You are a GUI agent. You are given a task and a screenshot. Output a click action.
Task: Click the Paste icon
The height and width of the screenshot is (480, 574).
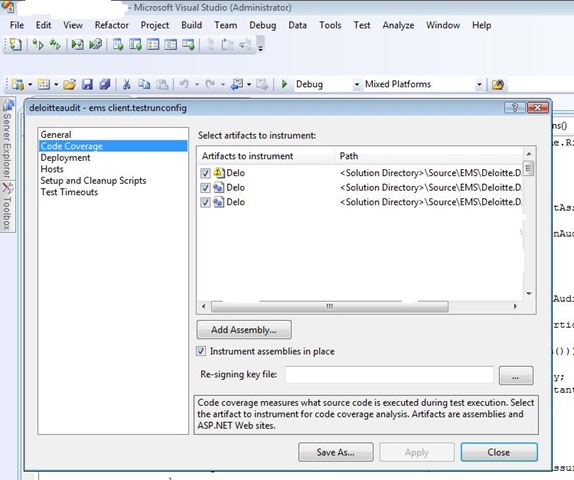tap(162, 85)
